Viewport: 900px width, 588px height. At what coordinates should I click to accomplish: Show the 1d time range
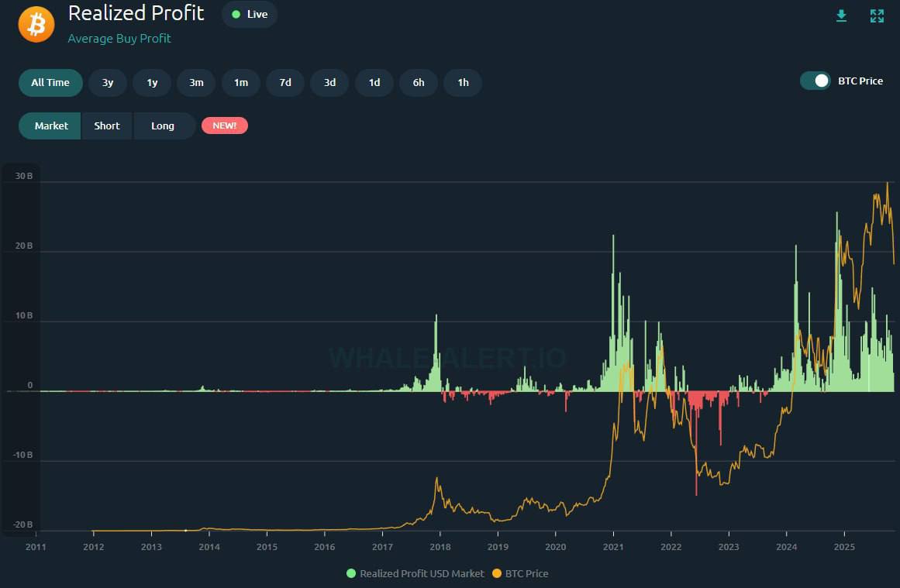click(x=374, y=83)
